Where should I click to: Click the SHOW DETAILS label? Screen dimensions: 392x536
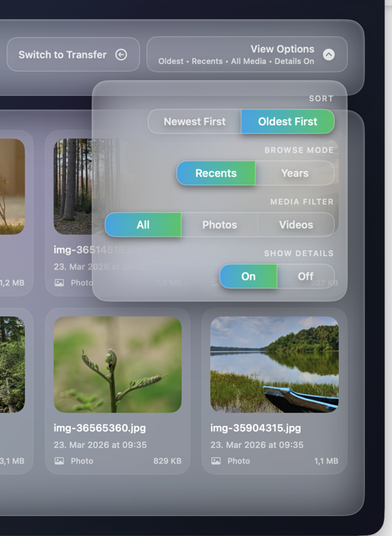[x=299, y=253]
